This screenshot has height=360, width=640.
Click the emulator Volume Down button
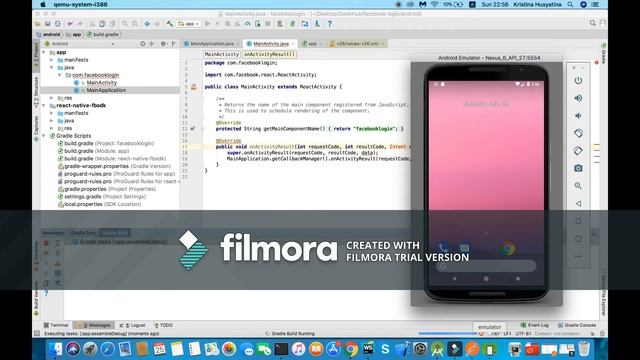point(578,116)
